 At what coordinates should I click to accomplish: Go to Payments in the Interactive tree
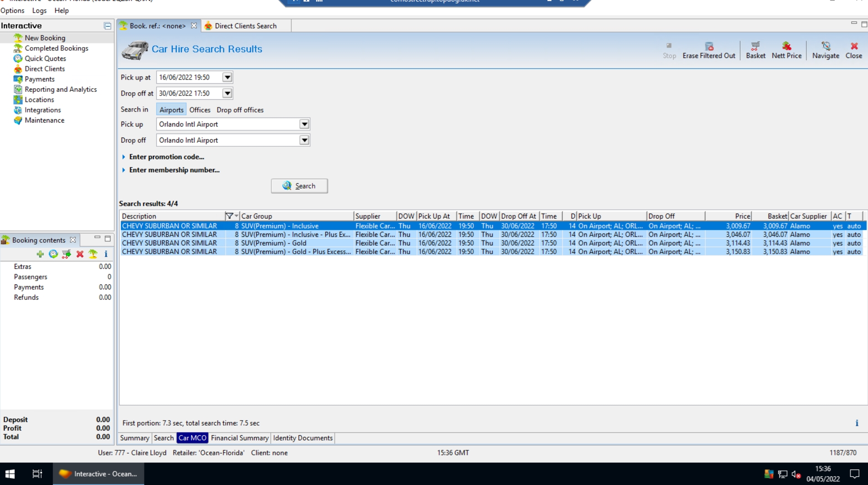pyautogui.click(x=39, y=79)
